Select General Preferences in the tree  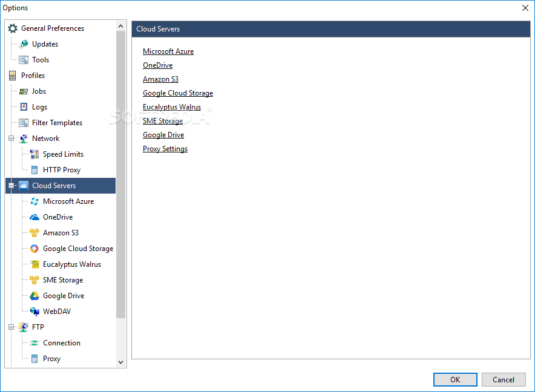(53, 28)
